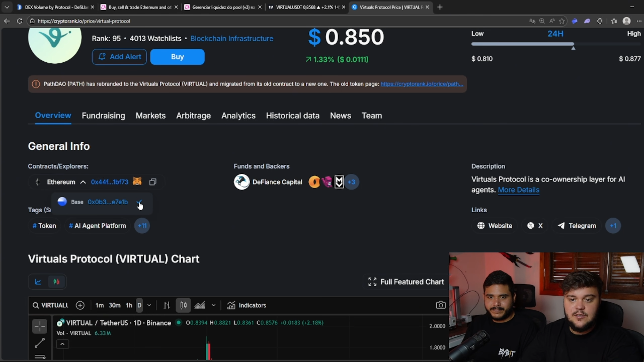Click the VIRTUAL symbol search field
This screenshot has width=644, height=362.
point(51,305)
